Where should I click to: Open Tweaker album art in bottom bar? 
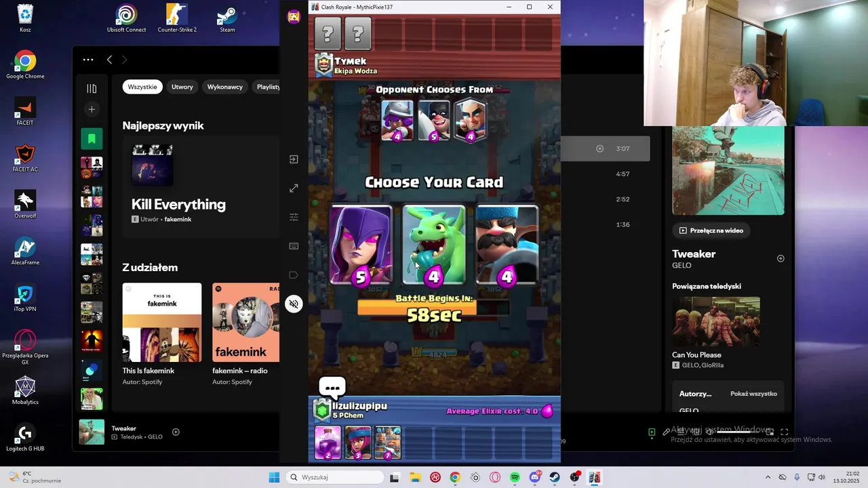(92, 432)
